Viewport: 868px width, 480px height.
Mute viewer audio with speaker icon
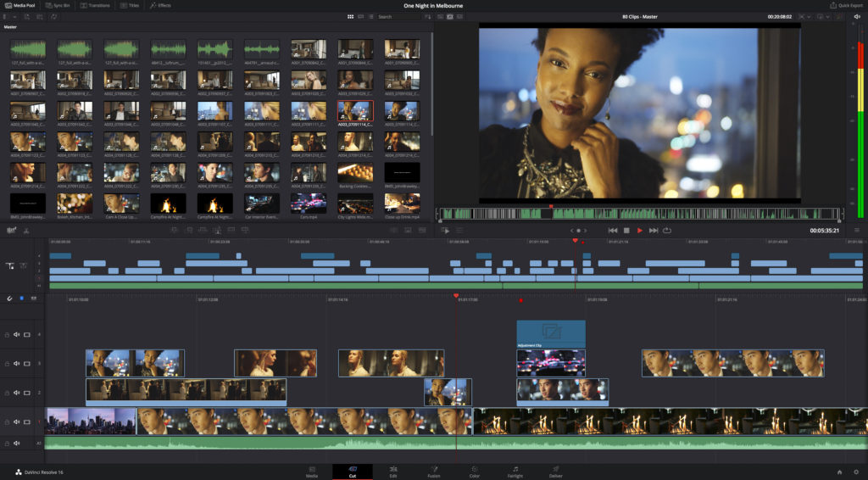857,17
